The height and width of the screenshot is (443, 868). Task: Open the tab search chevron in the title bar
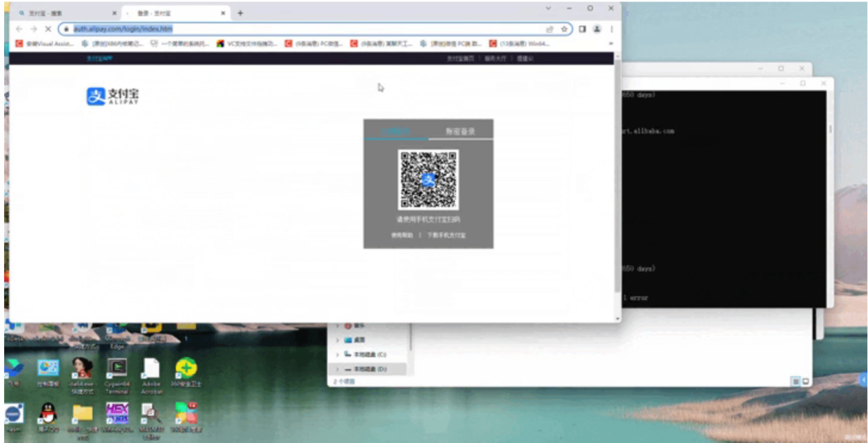[549, 8]
